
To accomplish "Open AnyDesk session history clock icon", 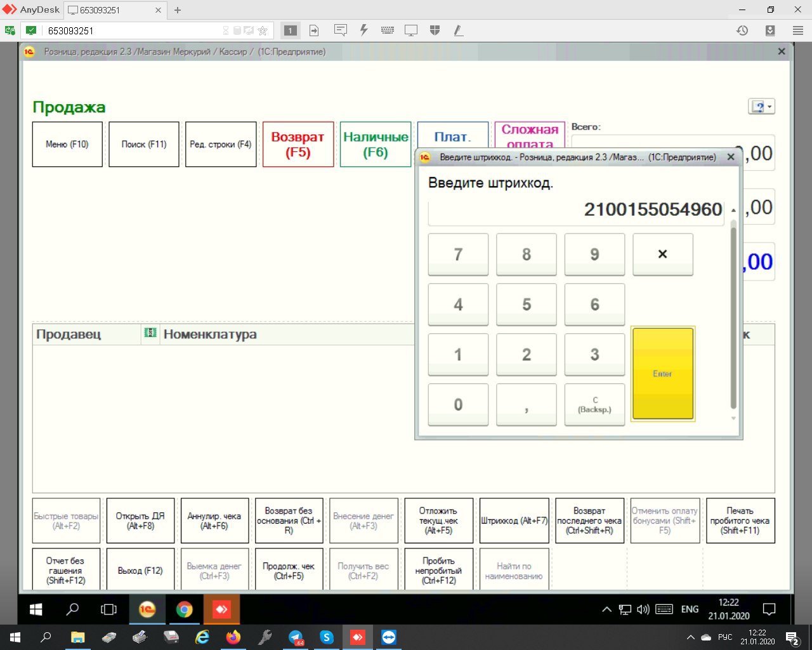I will (742, 30).
